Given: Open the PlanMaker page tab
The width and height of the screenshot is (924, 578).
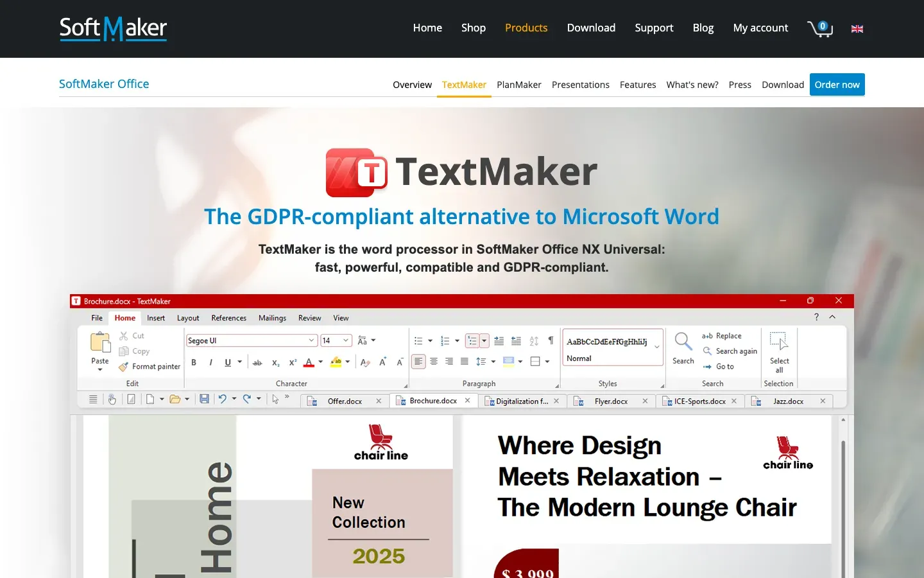Looking at the screenshot, I should [x=519, y=85].
